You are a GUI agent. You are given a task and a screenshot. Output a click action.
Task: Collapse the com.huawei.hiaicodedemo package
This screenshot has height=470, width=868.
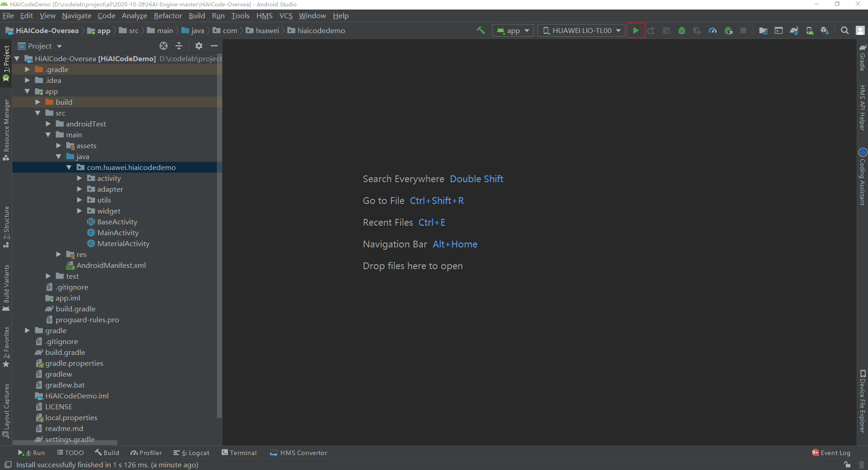(x=69, y=167)
